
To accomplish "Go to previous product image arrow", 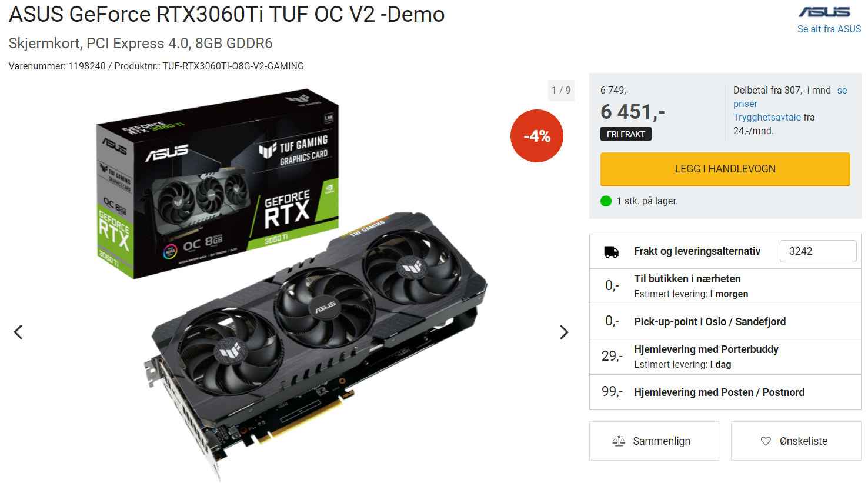I will point(18,332).
